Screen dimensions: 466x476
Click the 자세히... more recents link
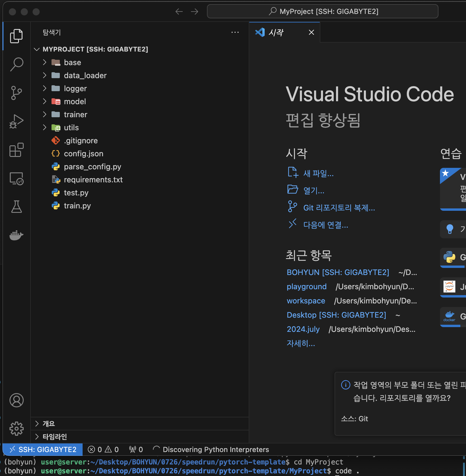(301, 343)
